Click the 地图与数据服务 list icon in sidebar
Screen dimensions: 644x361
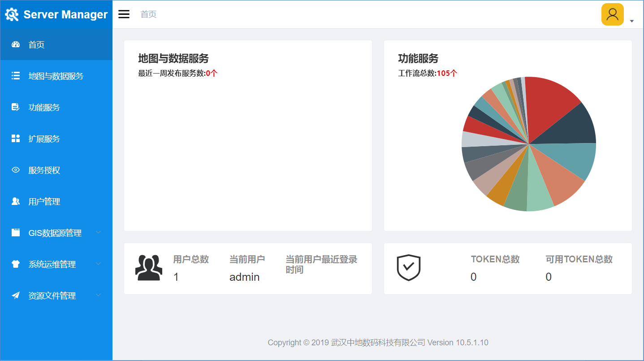coord(16,76)
